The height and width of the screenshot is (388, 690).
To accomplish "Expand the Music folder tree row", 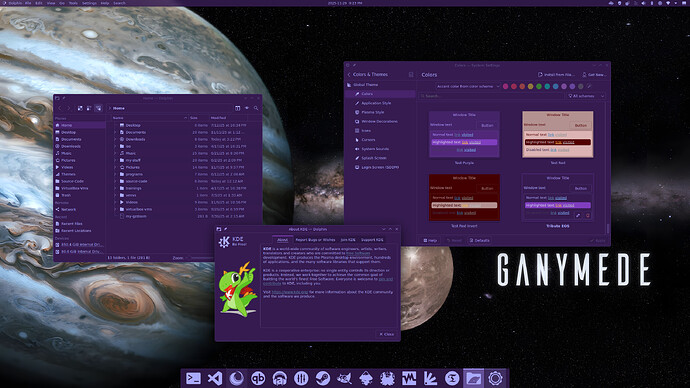I will coord(115,153).
